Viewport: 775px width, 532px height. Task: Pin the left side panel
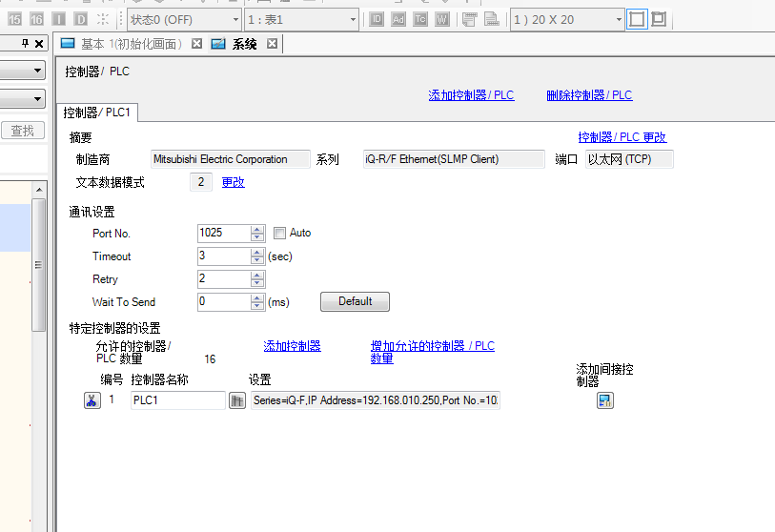[x=26, y=44]
